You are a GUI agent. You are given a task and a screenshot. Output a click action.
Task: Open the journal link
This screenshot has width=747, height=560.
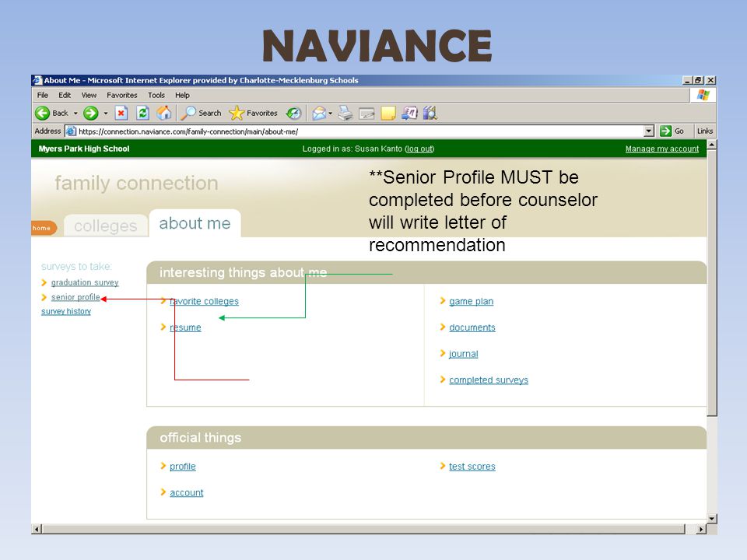[x=464, y=354]
